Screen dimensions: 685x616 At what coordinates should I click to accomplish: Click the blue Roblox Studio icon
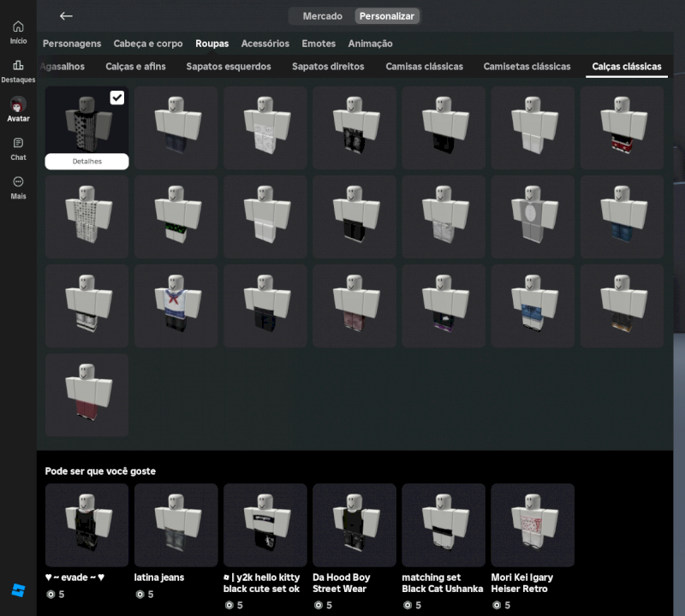[18, 591]
